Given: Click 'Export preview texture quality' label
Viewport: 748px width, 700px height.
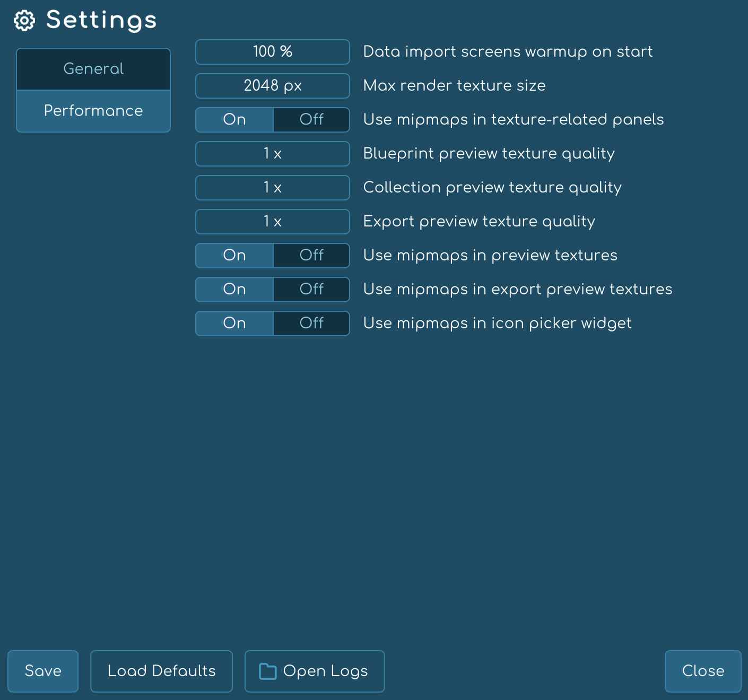Looking at the screenshot, I should tap(479, 222).
